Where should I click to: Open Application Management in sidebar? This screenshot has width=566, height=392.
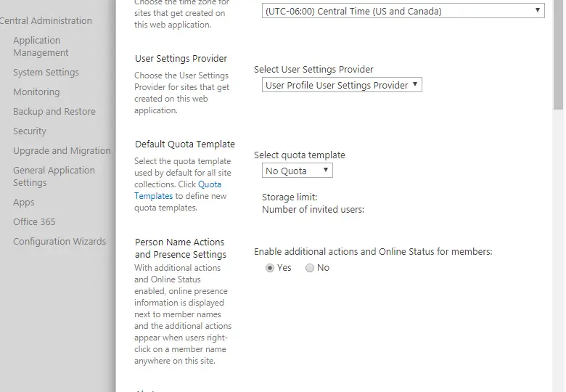pos(41,46)
